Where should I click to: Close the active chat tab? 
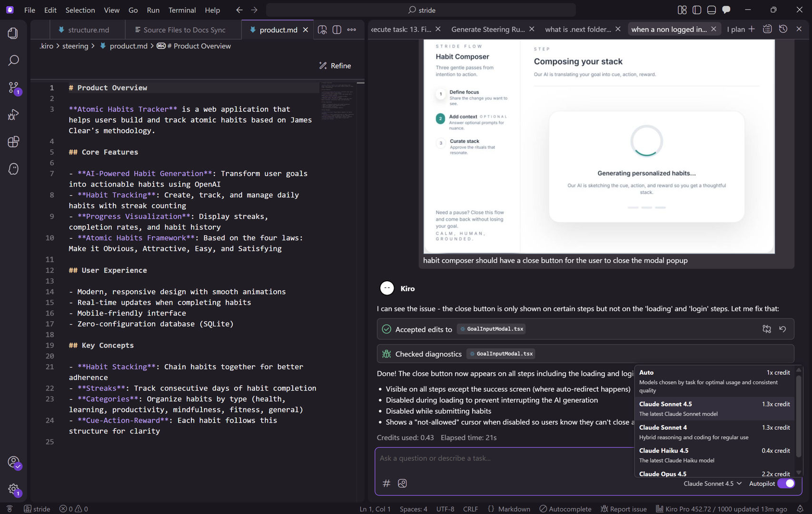pyautogui.click(x=713, y=29)
